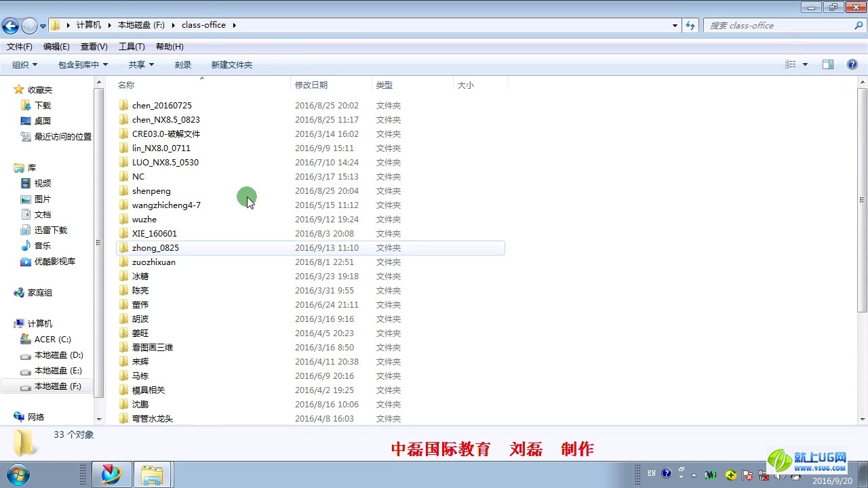
Task: Open the recent pages history dropdown arrow
Action: pos(43,26)
